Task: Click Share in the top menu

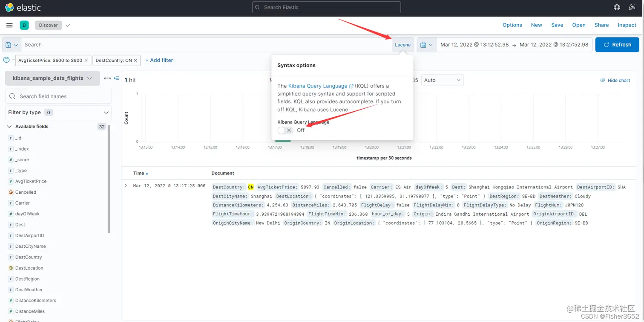Action: click(x=601, y=25)
